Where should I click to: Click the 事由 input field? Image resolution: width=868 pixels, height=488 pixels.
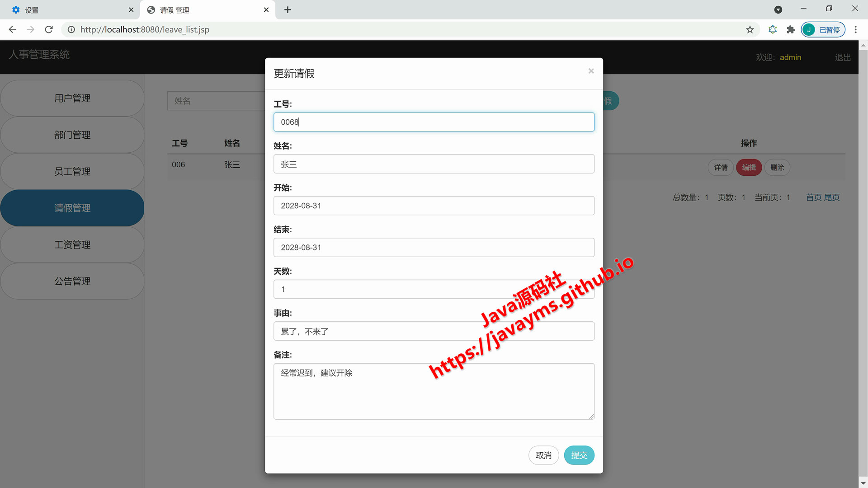[x=434, y=331]
